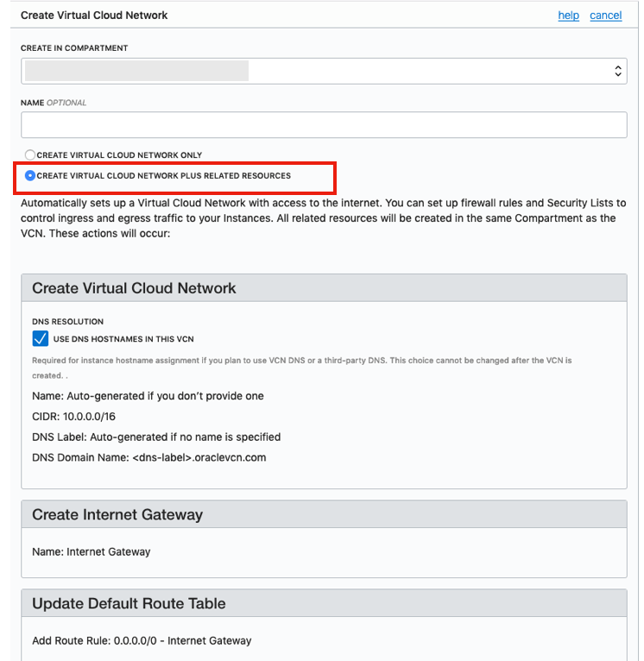Uncheck Use DNS Hostnames in this VCN
644x661 pixels.
tap(41, 339)
